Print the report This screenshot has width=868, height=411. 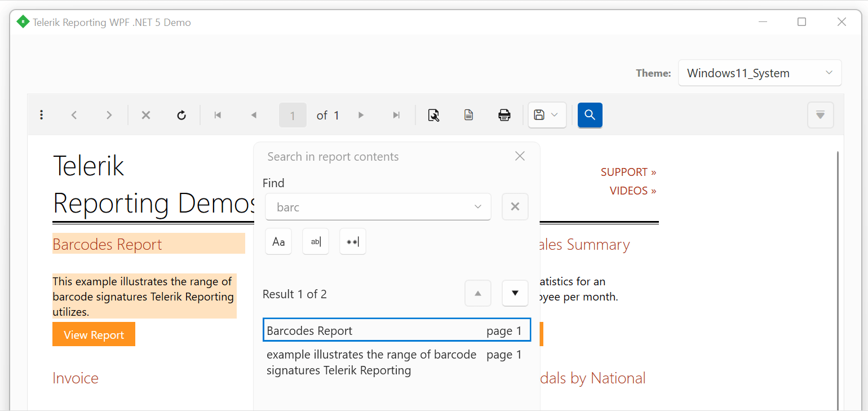[x=504, y=115]
